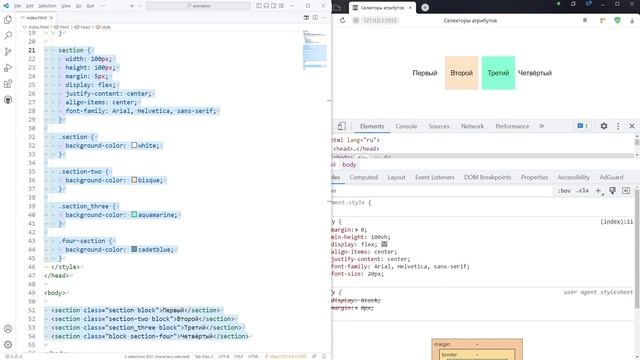This screenshot has width=640, height=360.
Task: Open the File menu
Action: (18, 6)
